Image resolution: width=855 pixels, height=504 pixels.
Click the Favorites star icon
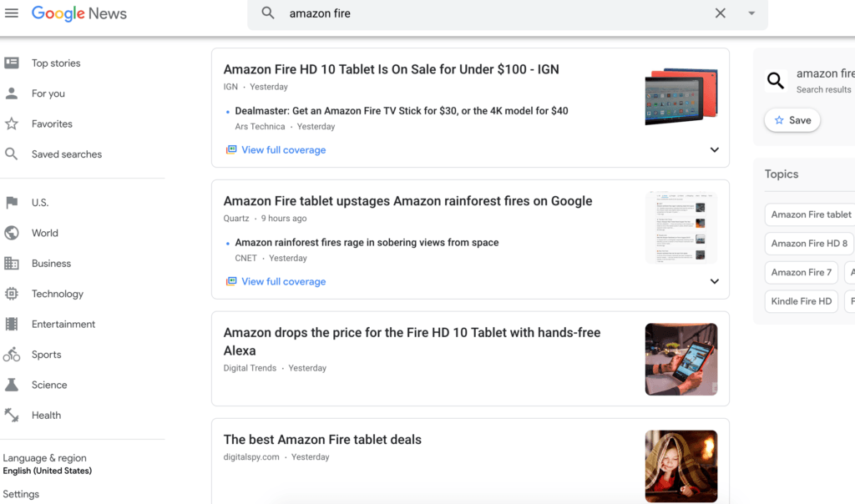tap(12, 123)
